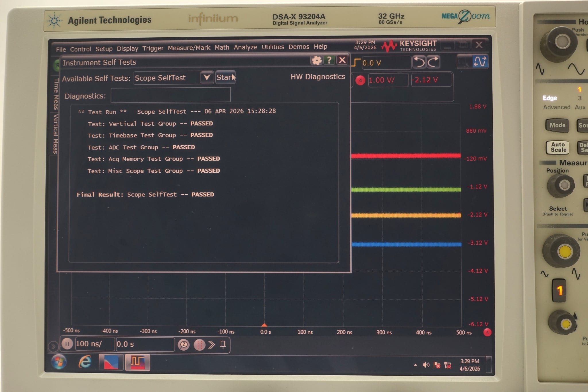Select the dimmed zoom box tool icon

coord(464,62)
